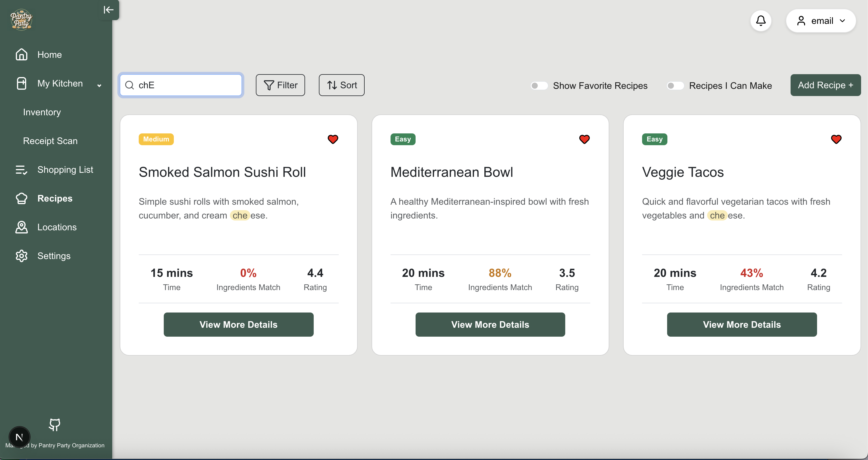This screenshot has width=868, height=460.
Task: Click the 15 mins time value
Action: [172, 273]
